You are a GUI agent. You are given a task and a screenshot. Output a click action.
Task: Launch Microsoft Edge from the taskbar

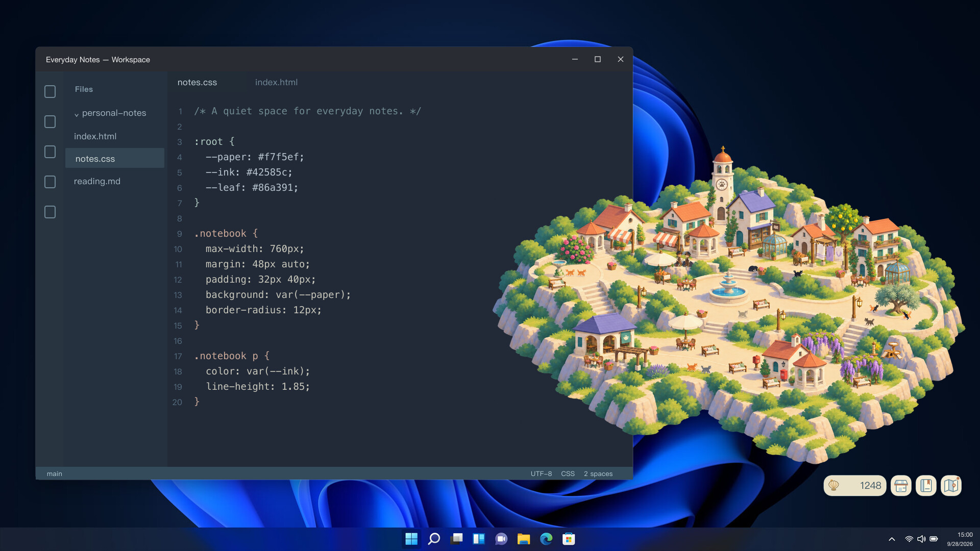tap(546, 539)
